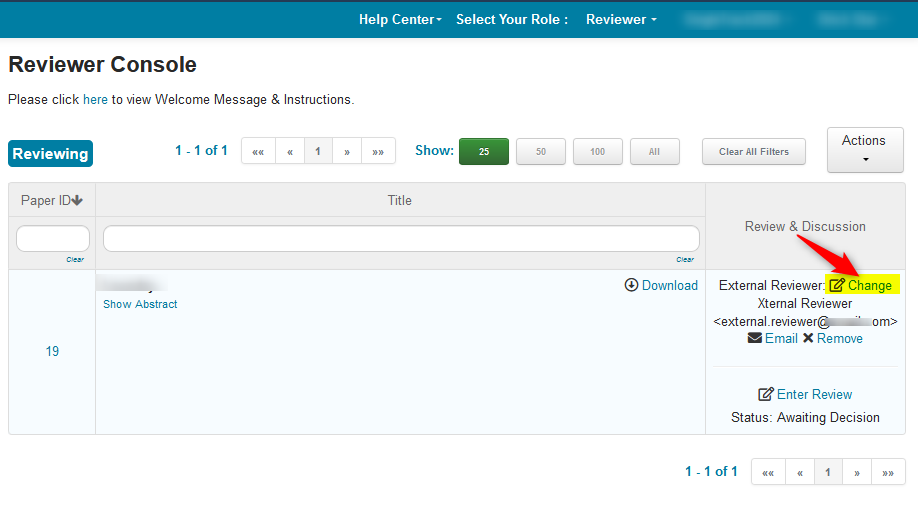Click the X Remove icon
Viewport: 918px width, 513px height.
(x=808, y=338)
